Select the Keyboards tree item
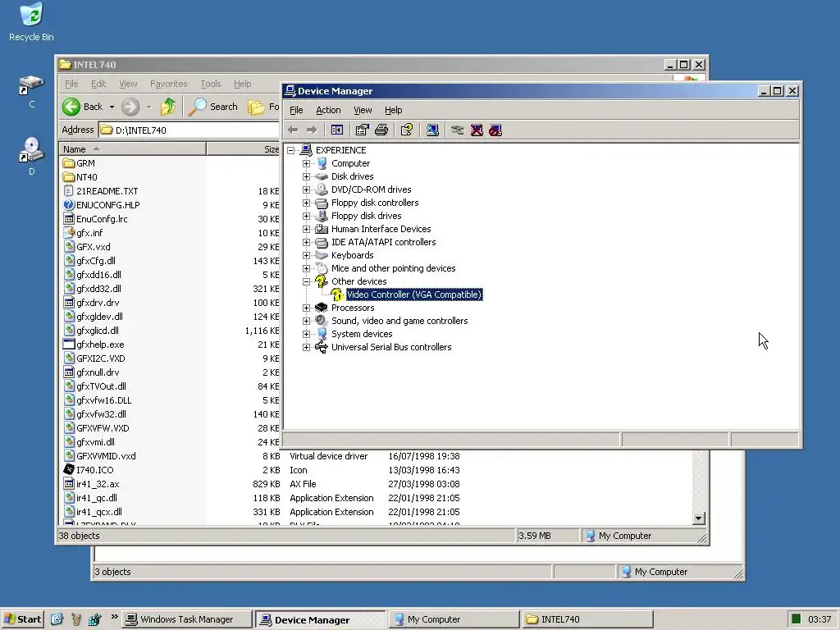 [352, 256]
